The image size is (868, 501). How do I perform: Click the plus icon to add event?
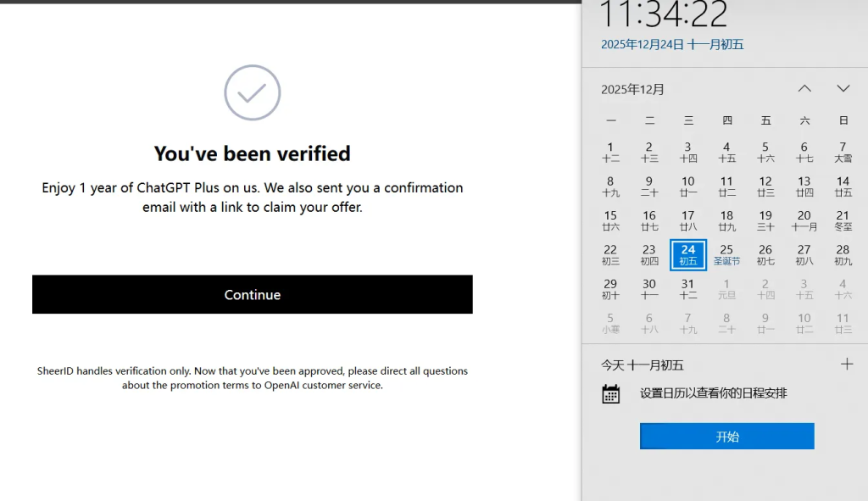[x=846, y=364]
